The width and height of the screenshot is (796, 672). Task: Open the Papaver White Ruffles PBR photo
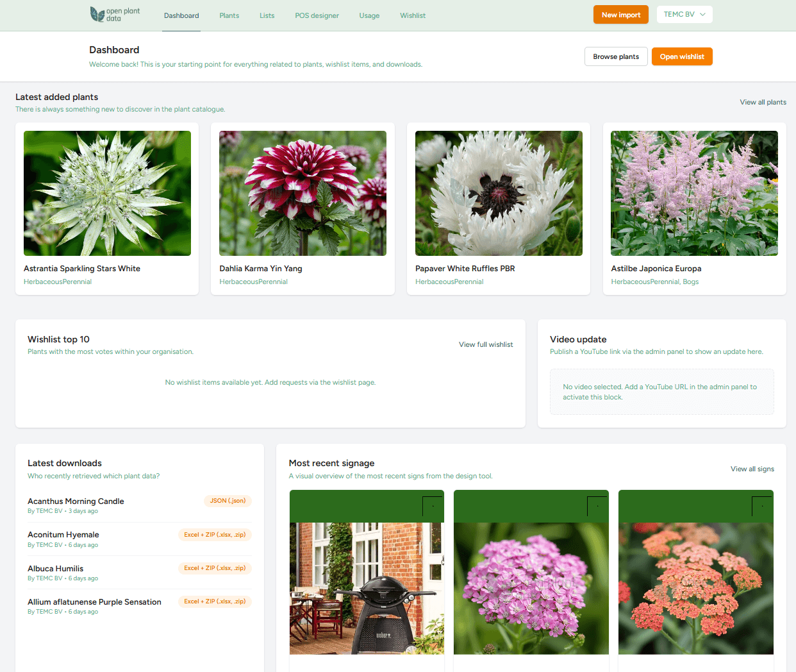[x=499, y=193]
